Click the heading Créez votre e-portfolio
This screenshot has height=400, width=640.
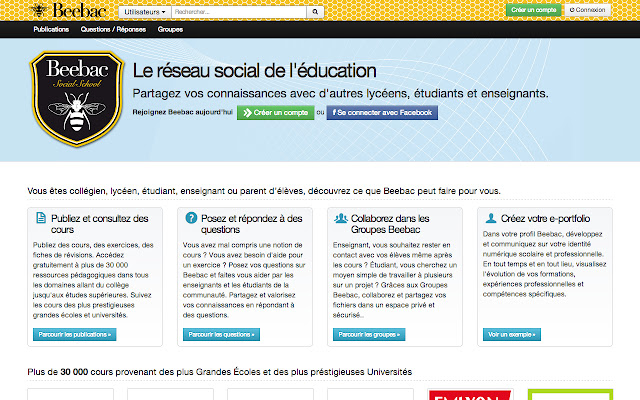point(545,218)
